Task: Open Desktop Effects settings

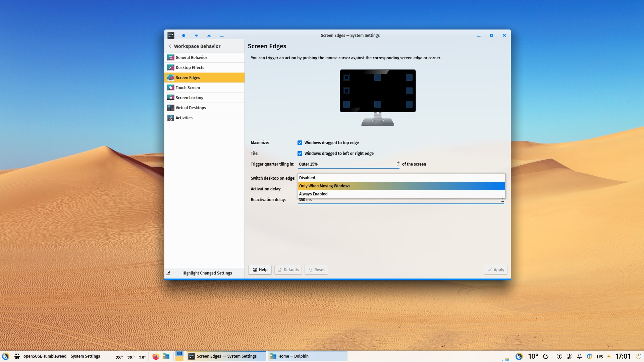Action: point(205,68)
